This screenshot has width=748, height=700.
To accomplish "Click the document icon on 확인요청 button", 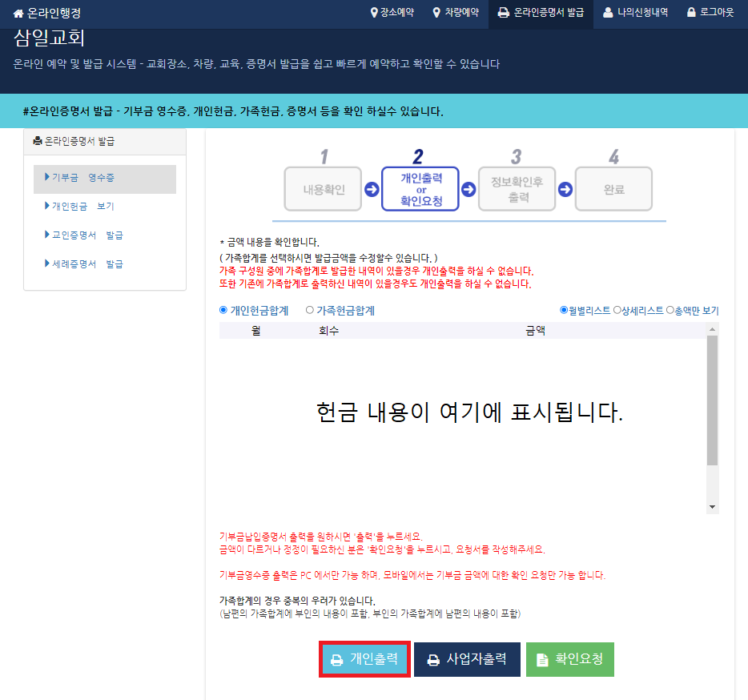I will tap(543, 660).
